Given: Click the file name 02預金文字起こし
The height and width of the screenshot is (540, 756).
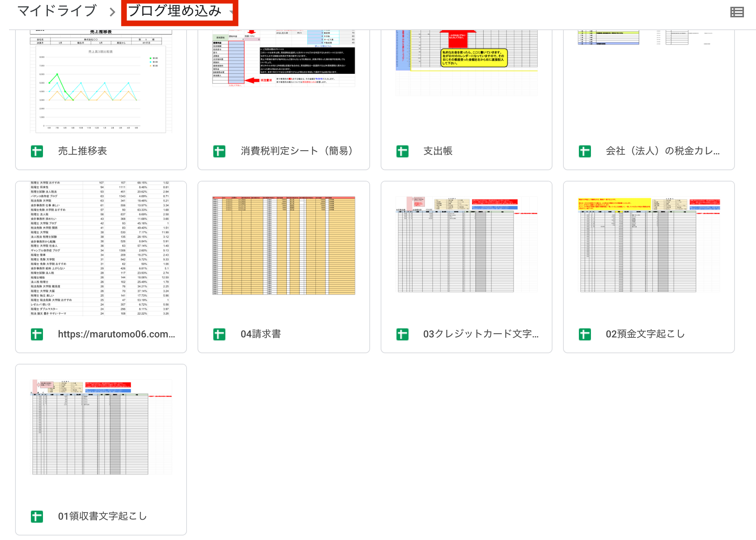Looking at the screenshot, I should click(645, 334).
